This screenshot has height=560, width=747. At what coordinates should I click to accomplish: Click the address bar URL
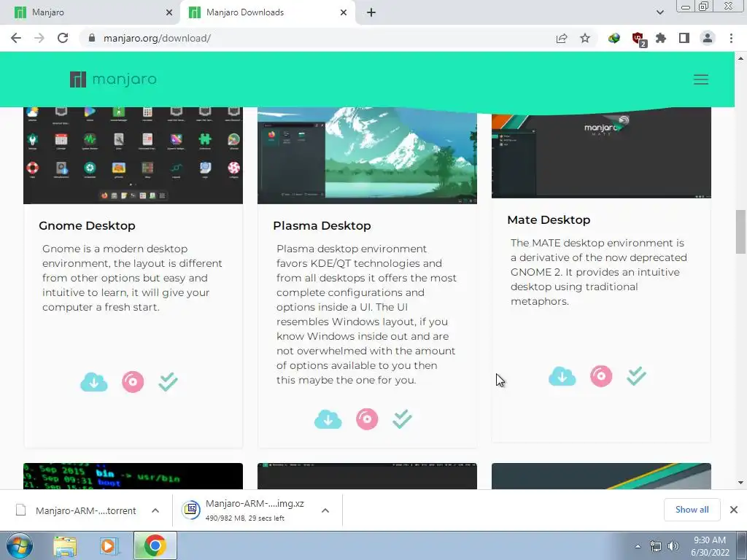[157, 38]
